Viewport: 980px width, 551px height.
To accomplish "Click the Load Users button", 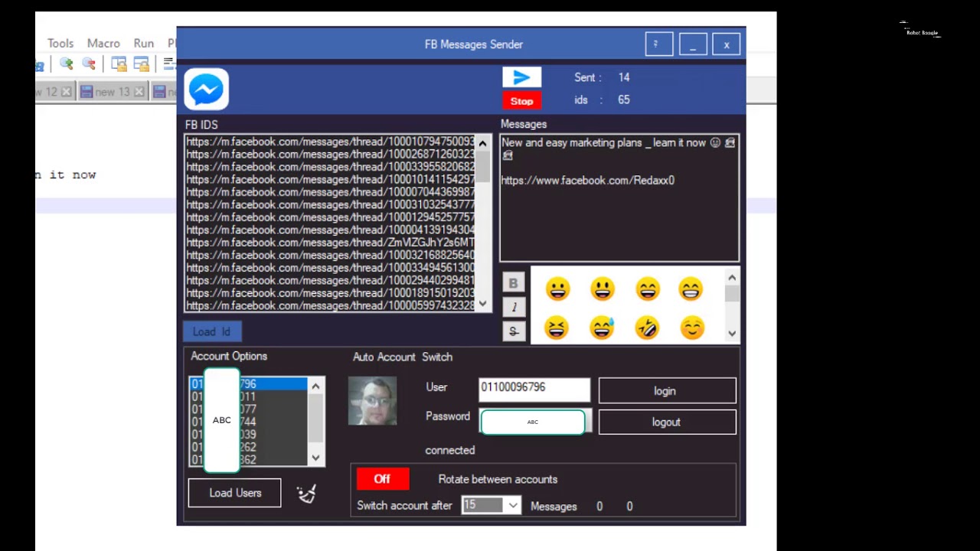I will click(x=235, y=493).
